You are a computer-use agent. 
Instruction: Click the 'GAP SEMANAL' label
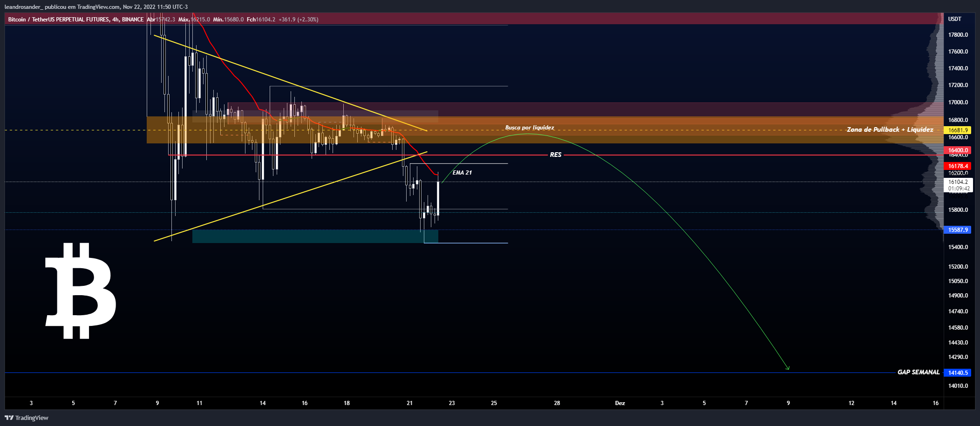(x=918, y=372)
